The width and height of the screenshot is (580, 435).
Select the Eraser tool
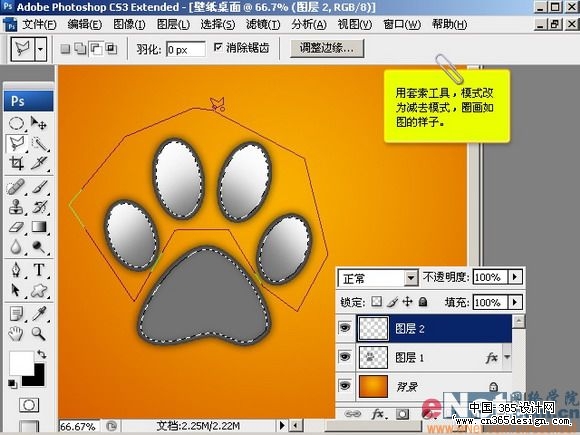point(16,226)
